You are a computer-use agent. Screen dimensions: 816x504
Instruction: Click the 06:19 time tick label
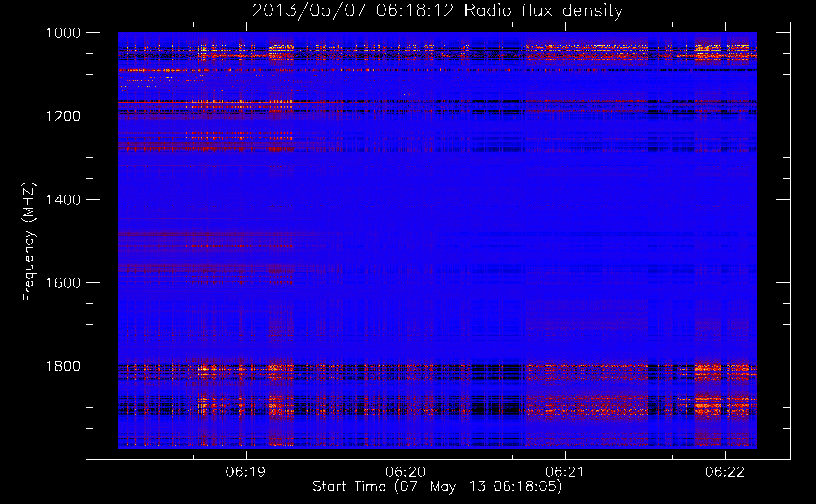click(246, 472)
